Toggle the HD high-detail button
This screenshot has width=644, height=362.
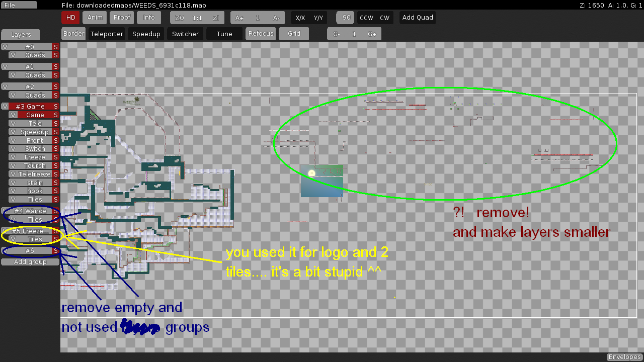point(70,18)
